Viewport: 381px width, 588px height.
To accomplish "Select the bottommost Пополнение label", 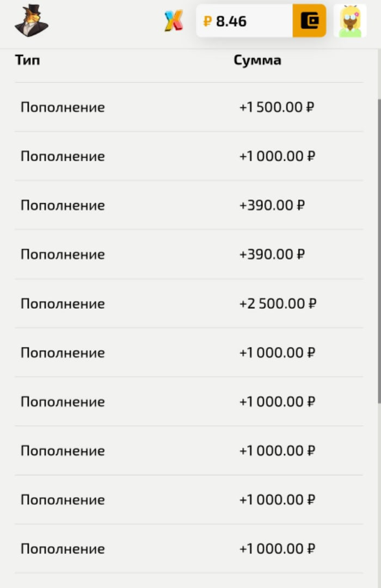I will (x=63, y=549).
